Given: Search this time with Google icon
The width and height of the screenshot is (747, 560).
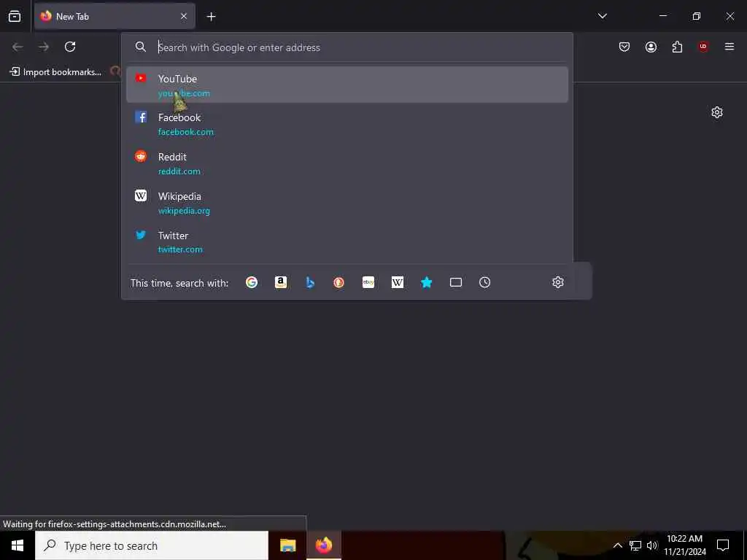Looking at the screenshot, I should click(x=252, y=282).
